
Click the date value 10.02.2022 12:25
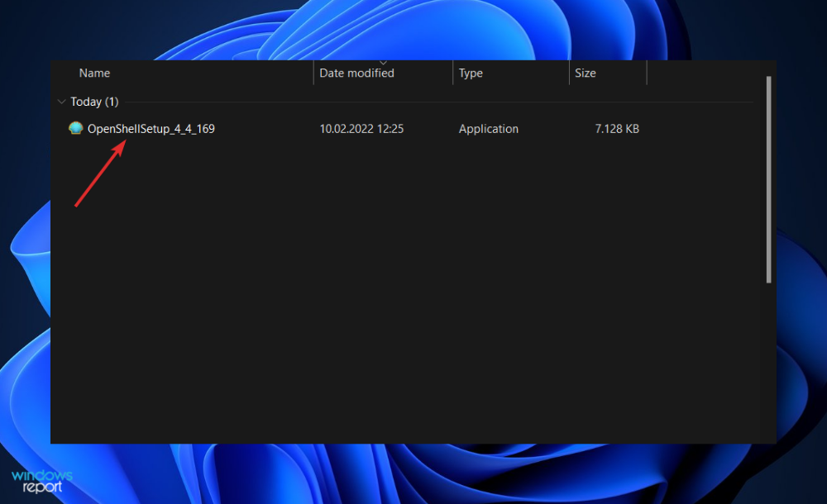361,128
